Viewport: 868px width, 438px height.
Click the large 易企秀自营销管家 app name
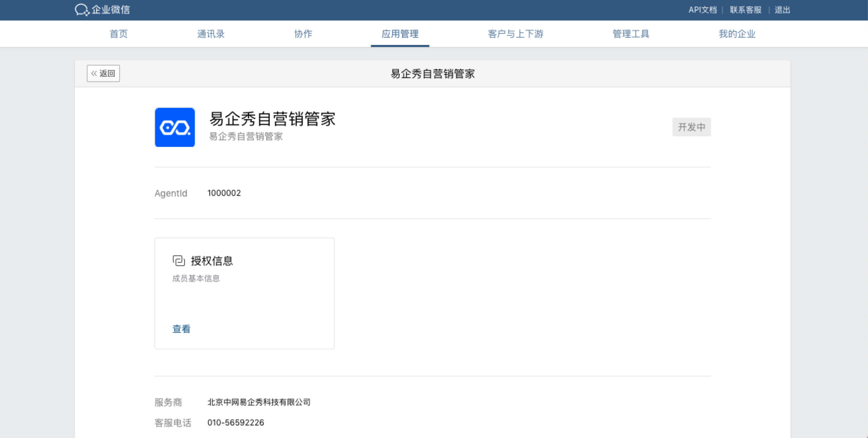273,119
